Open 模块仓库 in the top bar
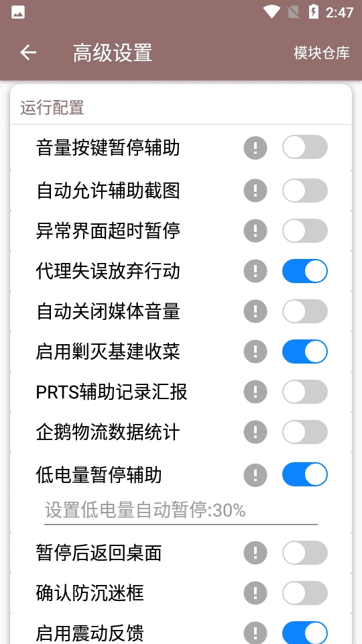The width and height of the screenshot is (362, 644). 322,53
